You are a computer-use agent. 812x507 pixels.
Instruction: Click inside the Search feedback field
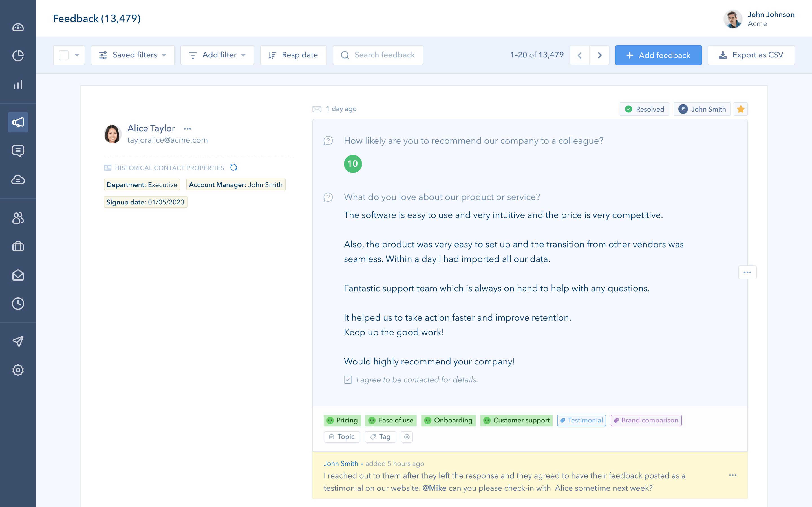(x=378, y=55)
